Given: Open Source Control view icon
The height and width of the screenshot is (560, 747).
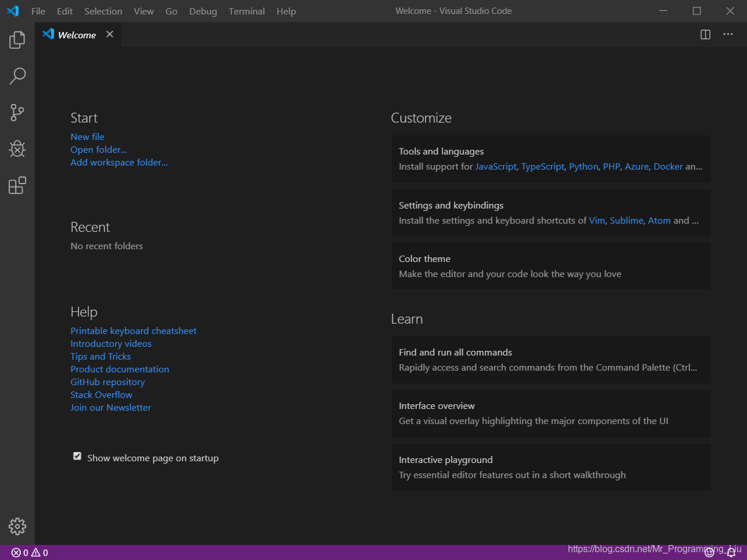Looking at the screenshot, I should pyautogui.click(x=17, y=112).
